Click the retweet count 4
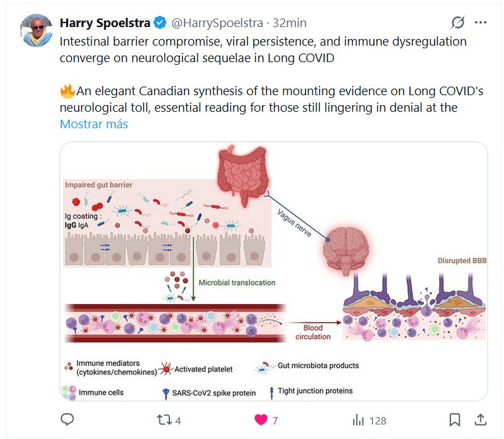 (x=178, y=420)
